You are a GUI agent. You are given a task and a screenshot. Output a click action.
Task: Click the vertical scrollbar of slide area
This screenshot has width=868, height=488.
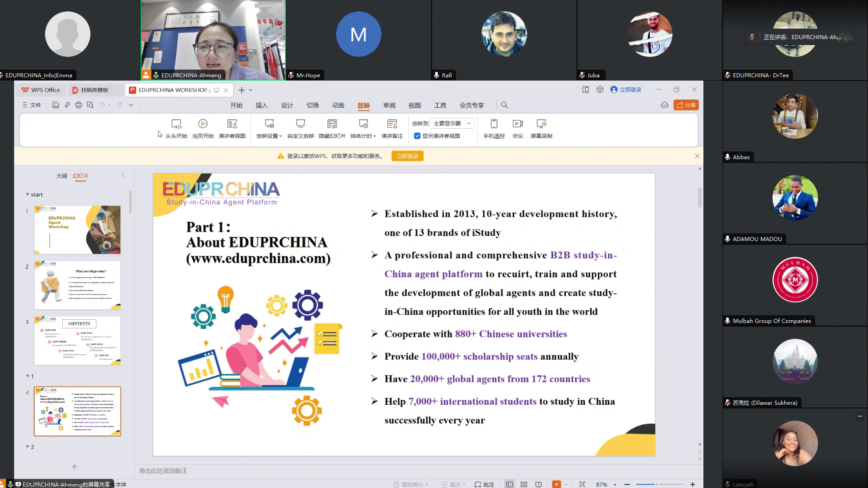click(x=699, y=198)
